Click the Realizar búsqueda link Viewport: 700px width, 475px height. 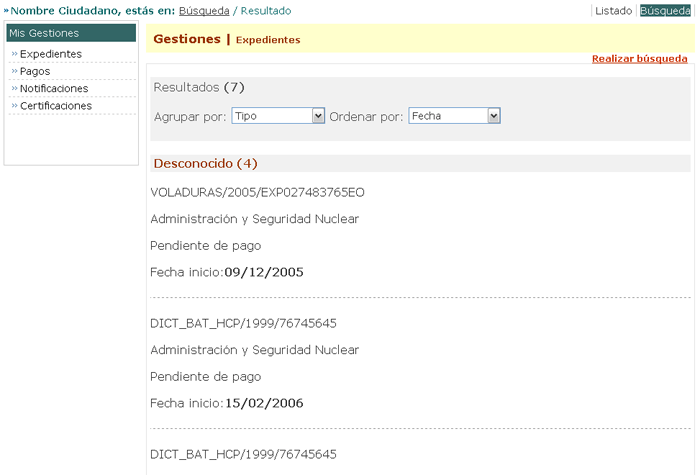[639, 59]
